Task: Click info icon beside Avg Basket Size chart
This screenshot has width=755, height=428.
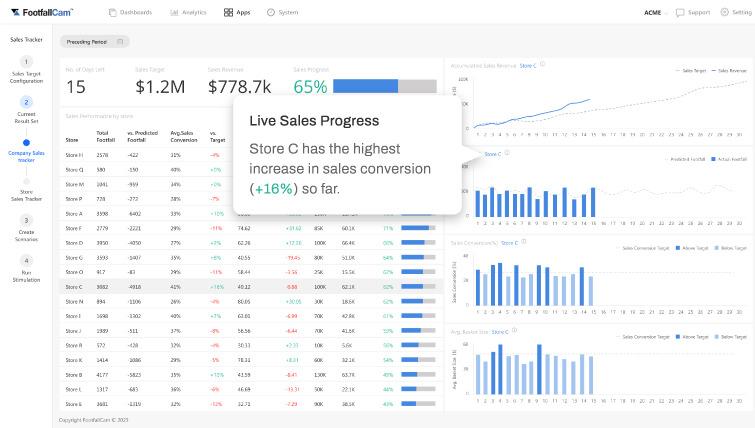Action: coord(514,330)
